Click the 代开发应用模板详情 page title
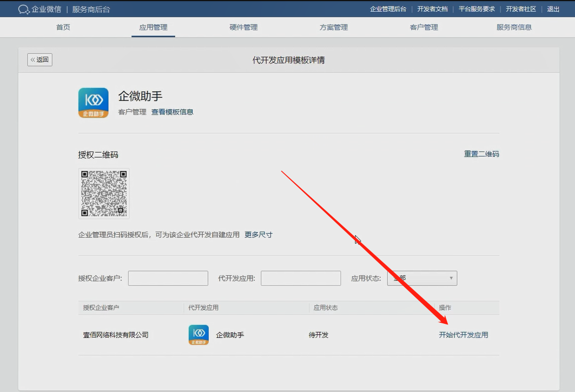 pos(289,60)
